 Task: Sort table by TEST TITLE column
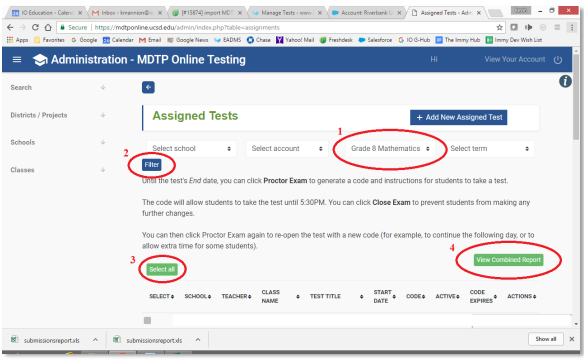click(x=336, y=296)
